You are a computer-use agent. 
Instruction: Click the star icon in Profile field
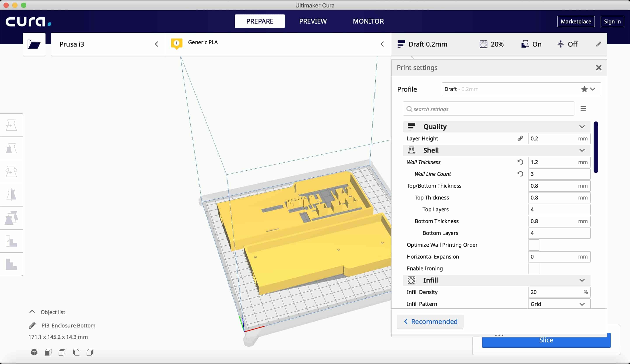click(584, 89)
